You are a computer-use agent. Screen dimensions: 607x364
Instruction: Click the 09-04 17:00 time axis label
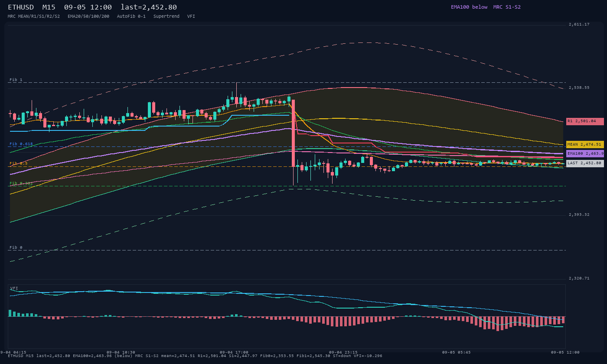pos(234,352)
